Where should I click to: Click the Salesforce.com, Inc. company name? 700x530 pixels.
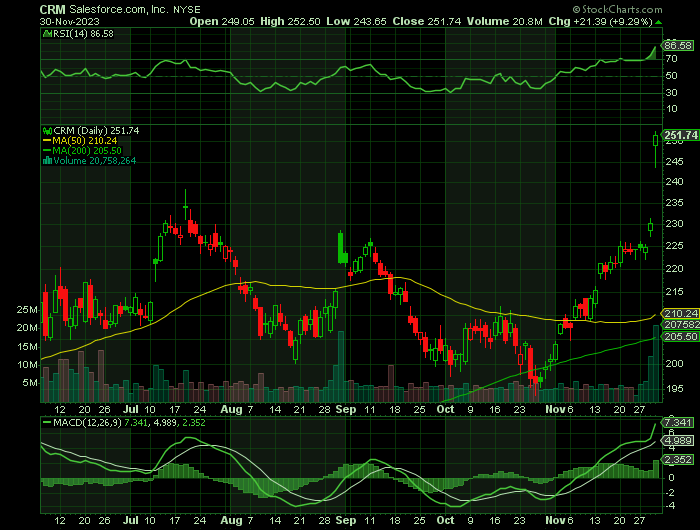pos(119,9)
